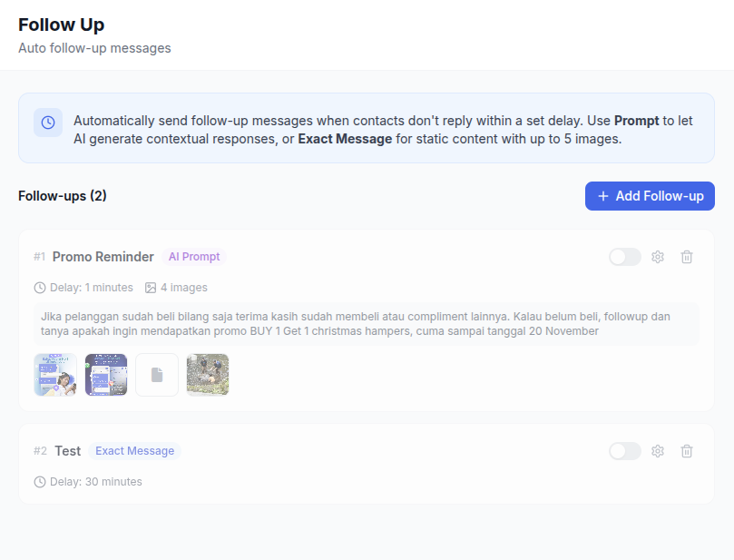734x560 pixels.
Task: Click the image icon beside 4 images
Action: (151, 288)
